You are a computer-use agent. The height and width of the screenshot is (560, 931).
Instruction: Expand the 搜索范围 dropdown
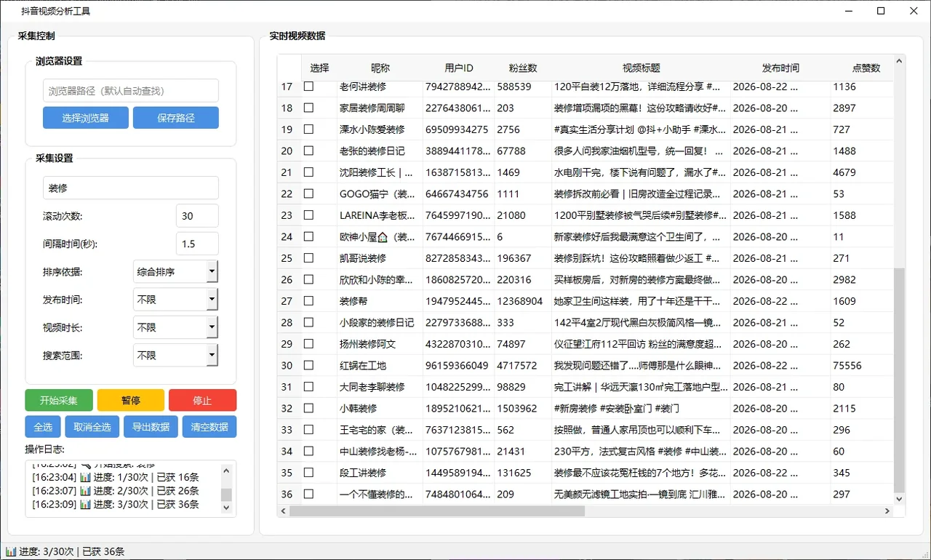pyautogui.click(x=176, y=355)
